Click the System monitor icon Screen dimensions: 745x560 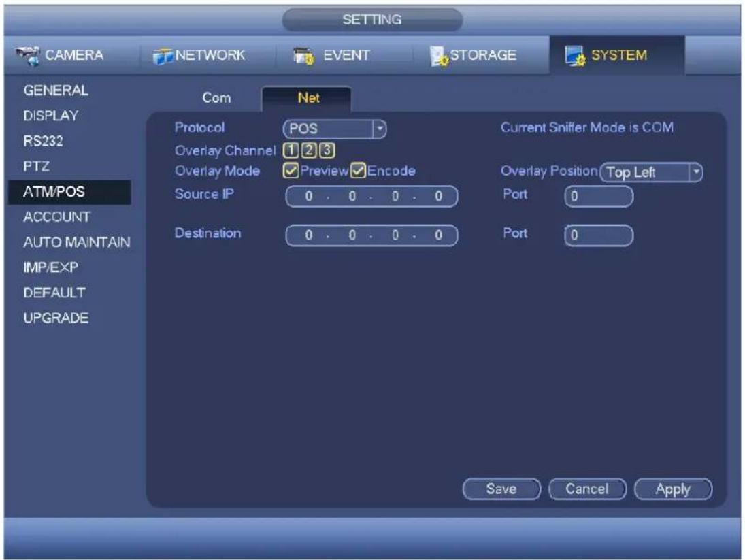[x=575, y=56]
